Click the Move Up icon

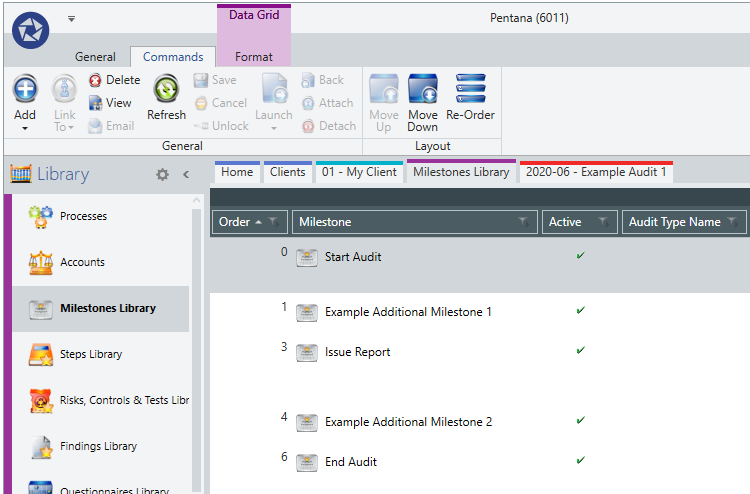pos(384,88)
